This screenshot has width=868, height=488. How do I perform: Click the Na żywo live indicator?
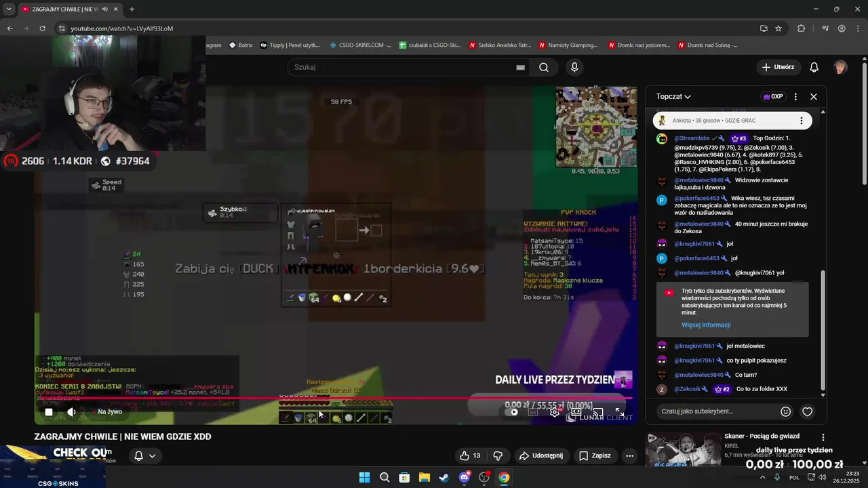(x=110, y=411)
